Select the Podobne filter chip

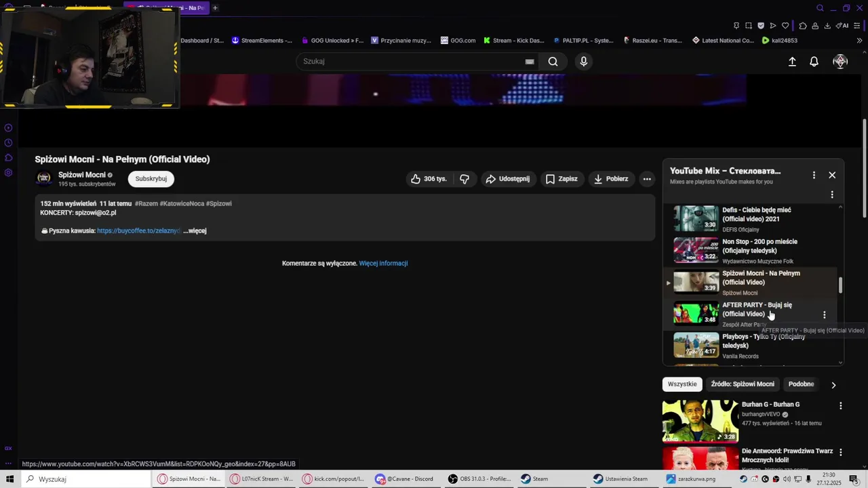coord(801,384)
